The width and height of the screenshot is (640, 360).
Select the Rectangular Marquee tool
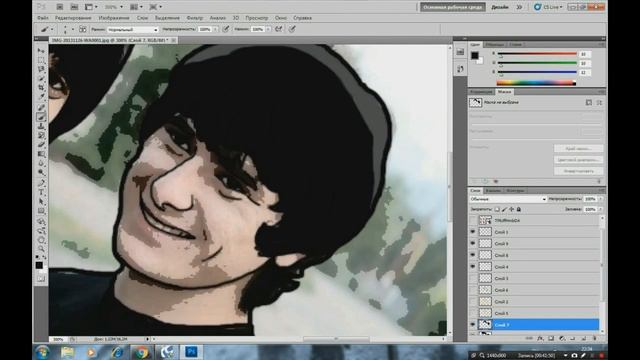pyautogui.click(x=41, y=60)
